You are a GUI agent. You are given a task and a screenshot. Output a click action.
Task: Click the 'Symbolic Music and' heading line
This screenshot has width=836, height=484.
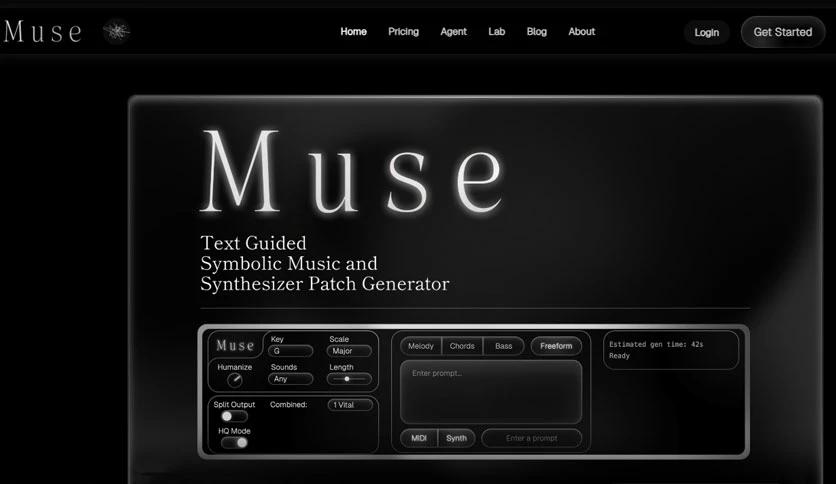tap(289, 263)
